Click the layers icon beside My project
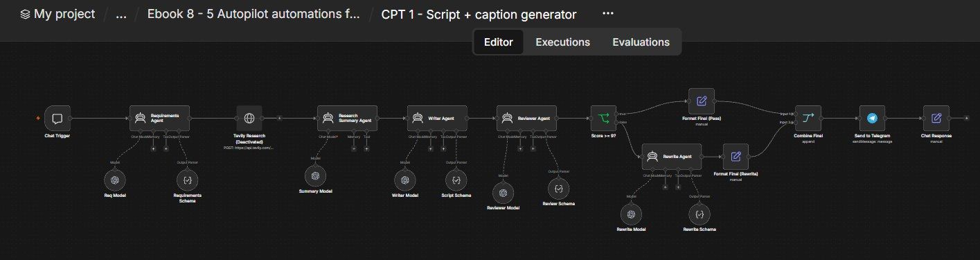The height and width of the screenshot is (260, 980). tap(25, 14)
